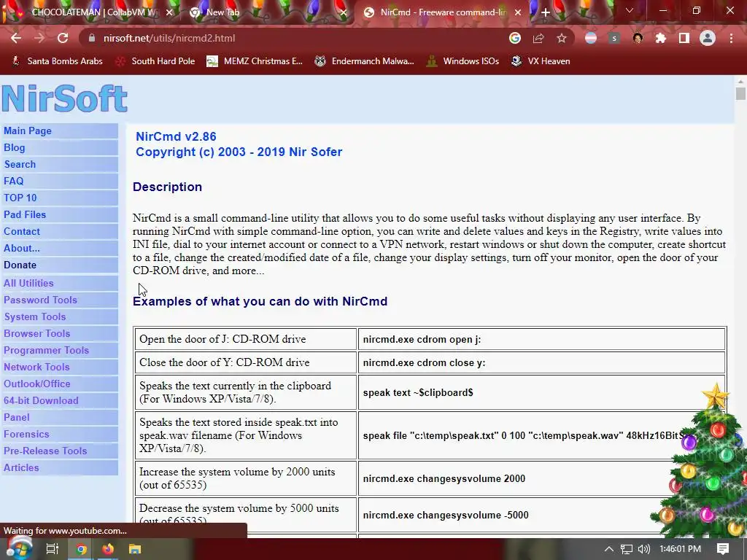The image size is (747, 560).
Task: Reload the NirCmd page
Action: pos(63,38)
